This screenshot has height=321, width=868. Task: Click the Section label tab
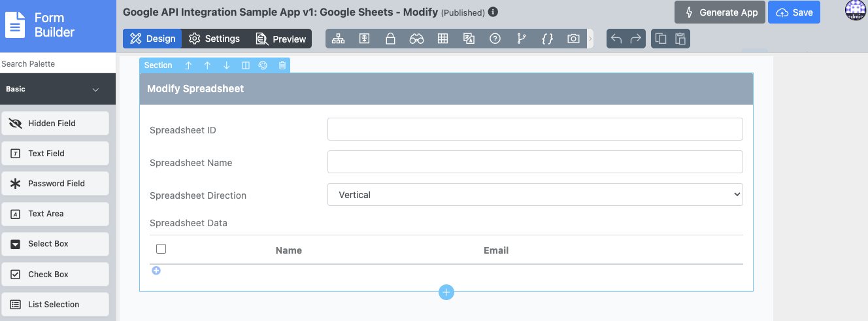click(158, 65)
